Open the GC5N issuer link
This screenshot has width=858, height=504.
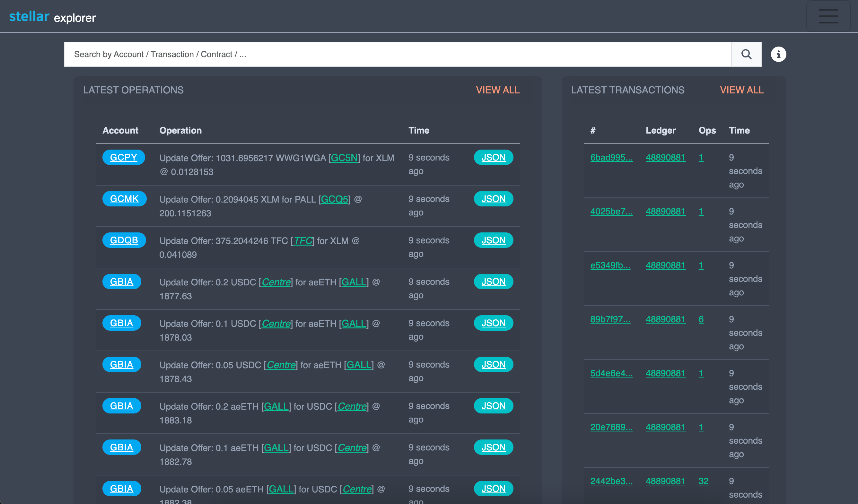pyautogui.click(x=344, y=158)
